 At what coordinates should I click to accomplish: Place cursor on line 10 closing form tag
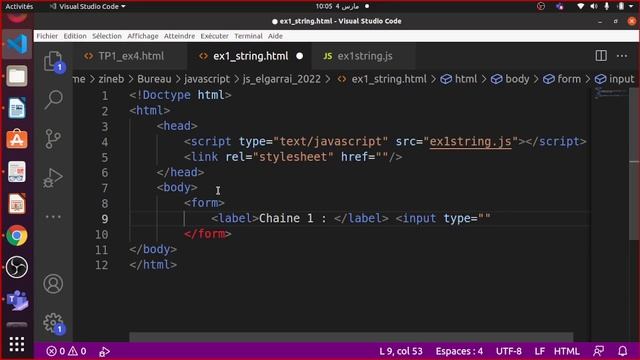pyautogui.click(x=207, y=234)
